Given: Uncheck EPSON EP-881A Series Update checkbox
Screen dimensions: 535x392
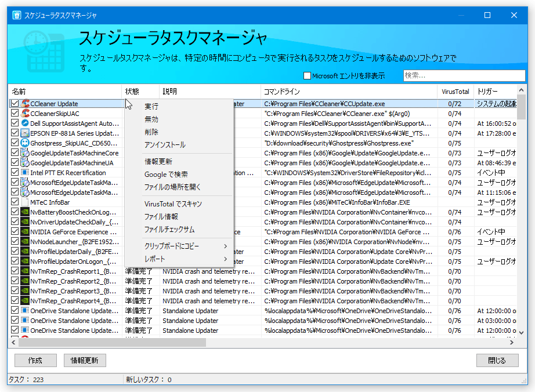Looking at the screenshot, I should click(15, 133).
